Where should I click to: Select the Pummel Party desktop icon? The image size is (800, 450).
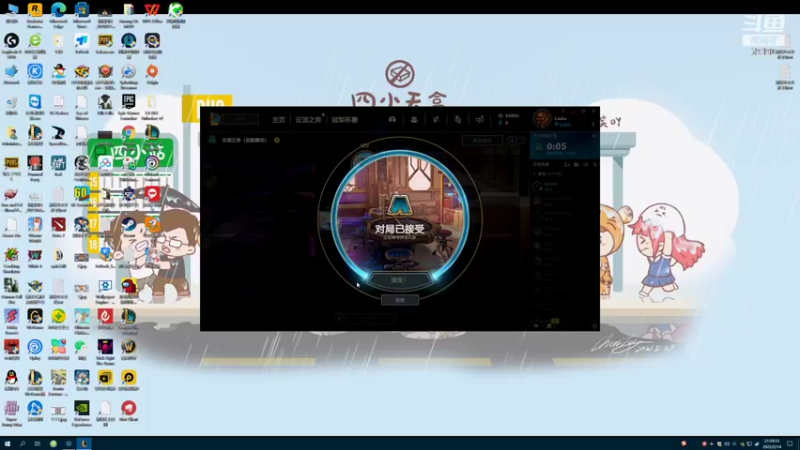click(x=35, y=167)
